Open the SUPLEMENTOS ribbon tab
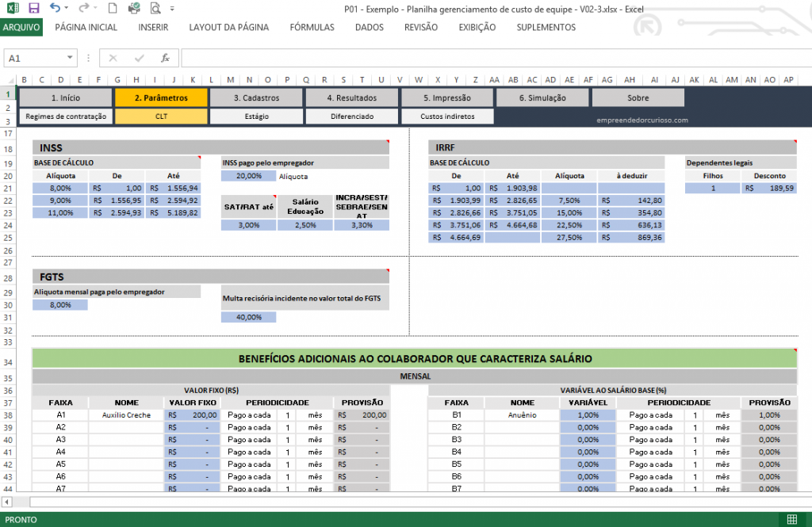 point(546,28)
